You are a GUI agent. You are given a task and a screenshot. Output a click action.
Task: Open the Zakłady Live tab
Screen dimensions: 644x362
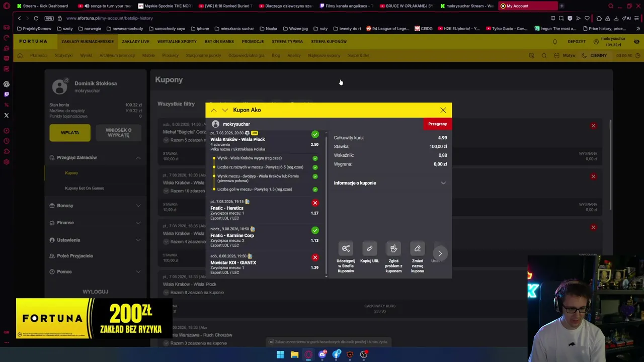coord(135,42)
